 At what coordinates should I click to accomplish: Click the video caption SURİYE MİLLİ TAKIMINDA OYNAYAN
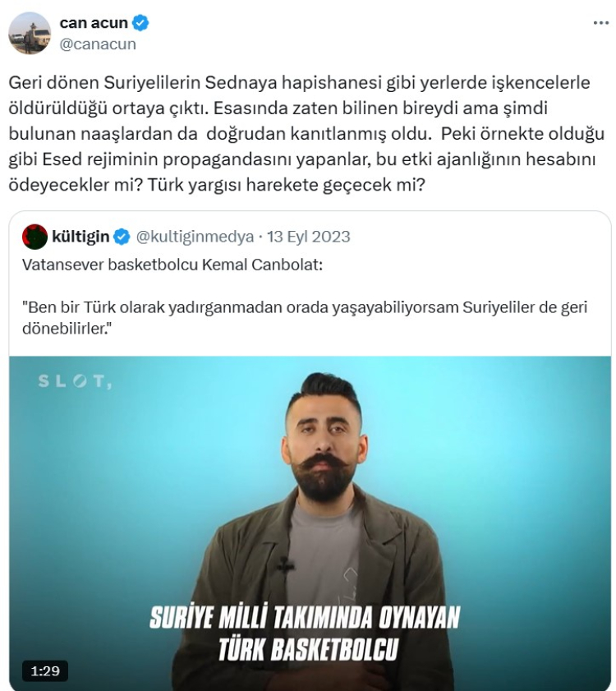tap(305, 617)
